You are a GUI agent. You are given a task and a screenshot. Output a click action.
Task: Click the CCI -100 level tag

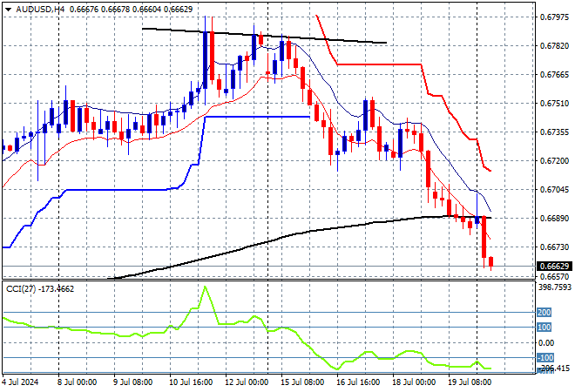click(x=545, y=357)
